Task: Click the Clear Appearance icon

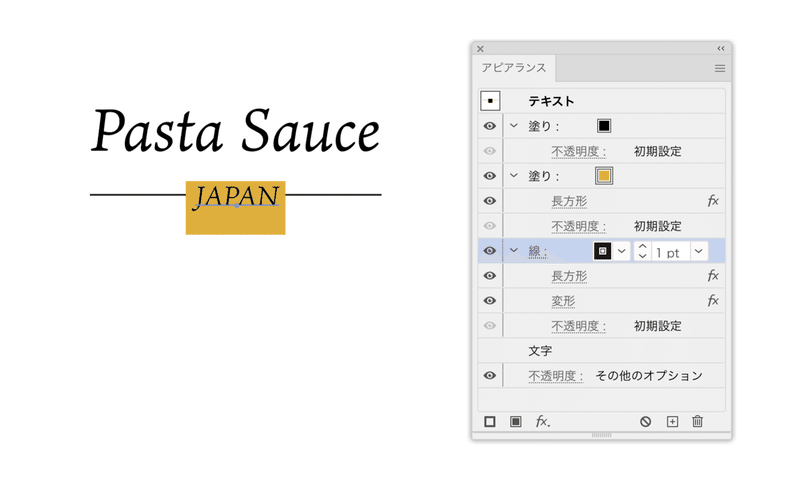Action: point(645,422)
